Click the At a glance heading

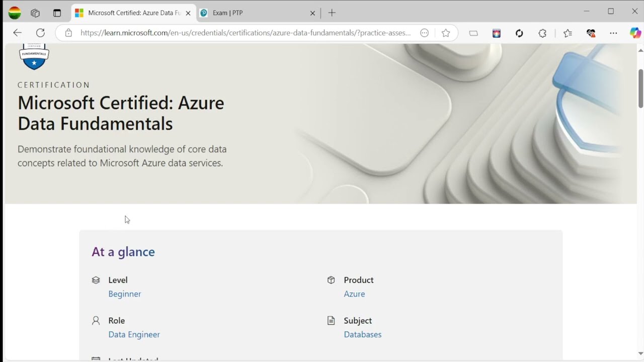pyautogui.click(x=123, y=251)
